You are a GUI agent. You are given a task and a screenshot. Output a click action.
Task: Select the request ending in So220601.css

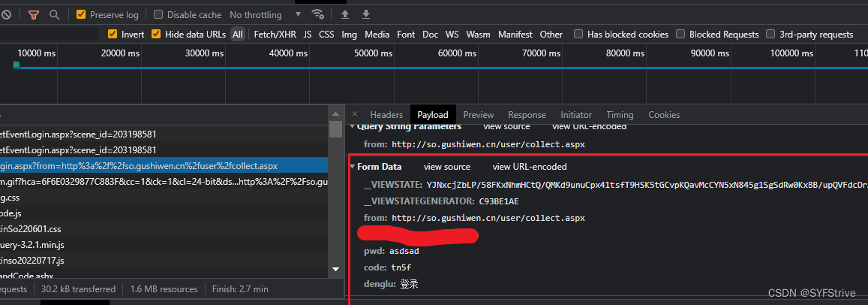pyautogui.click(x=164, y=228)
